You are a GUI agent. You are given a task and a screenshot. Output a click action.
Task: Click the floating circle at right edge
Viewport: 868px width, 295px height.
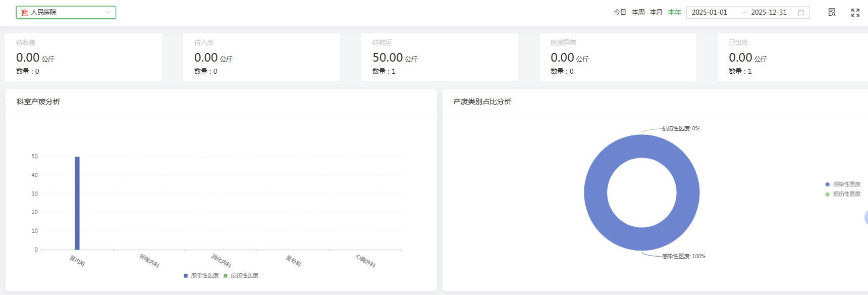click(865, 218)
